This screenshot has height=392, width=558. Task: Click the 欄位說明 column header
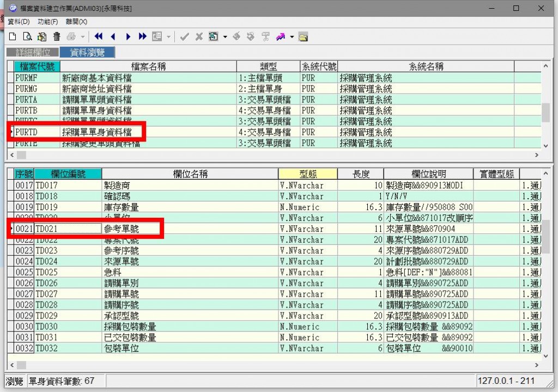[428, 174]
